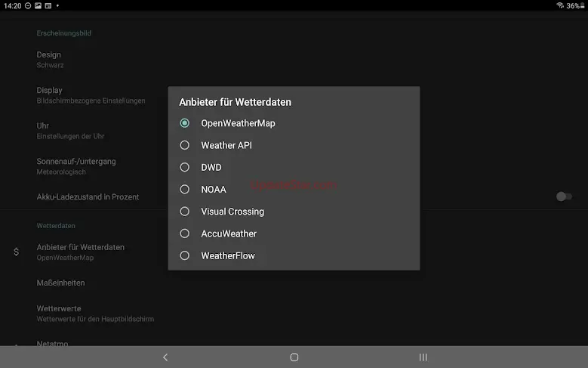Open Sonnenauf-/untergang setting
Viewport: 588px width, 368px height.
click(76, 165)
